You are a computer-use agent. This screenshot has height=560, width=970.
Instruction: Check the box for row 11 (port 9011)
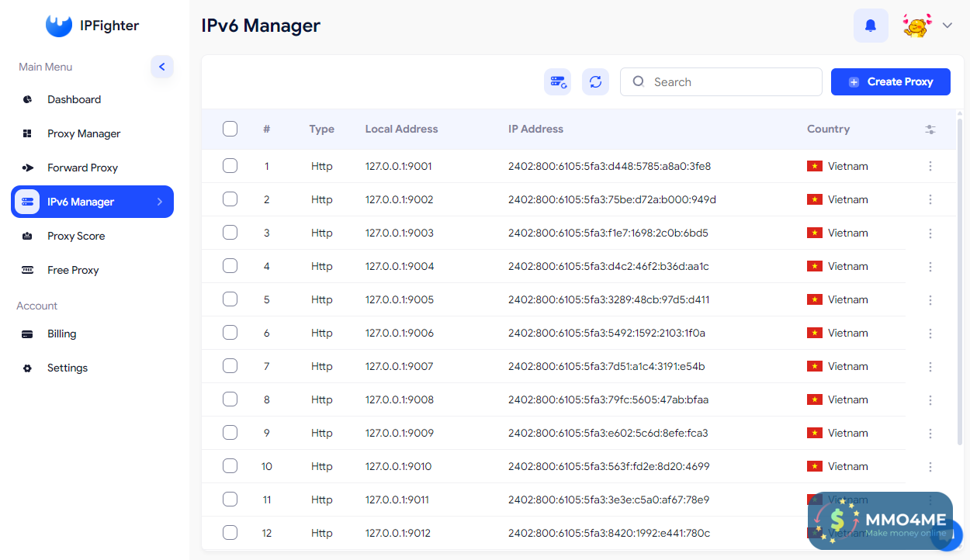coord(230,499)
